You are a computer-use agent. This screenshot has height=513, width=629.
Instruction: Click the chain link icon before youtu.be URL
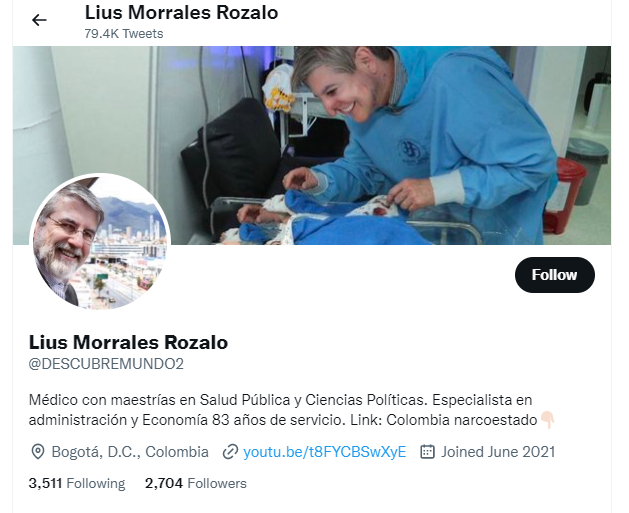click(x=230, y=452)
